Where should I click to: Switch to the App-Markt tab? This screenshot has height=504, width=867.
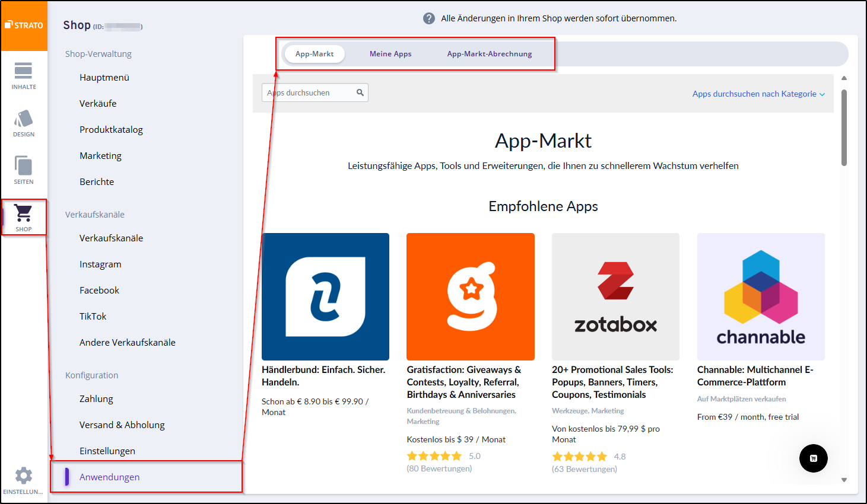(x=315, y=54)
